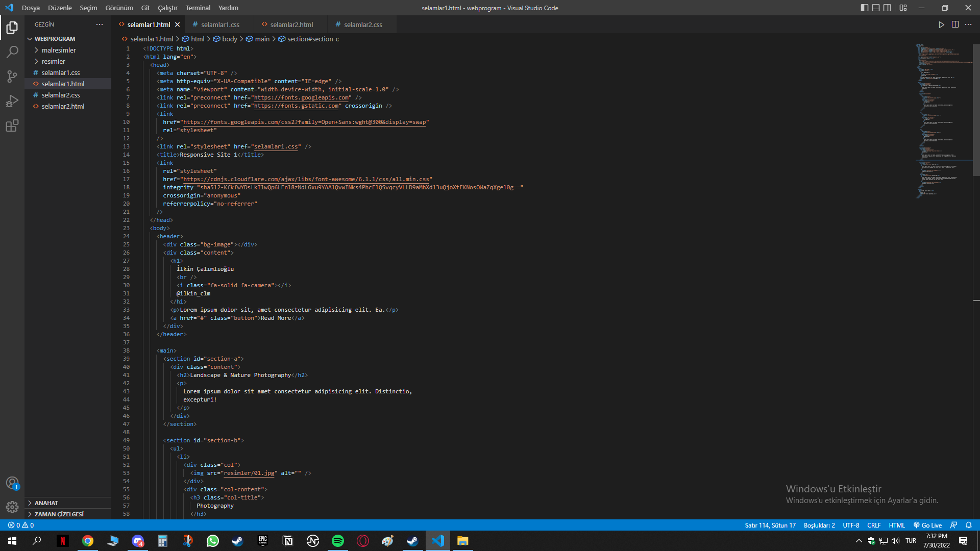
Task: Open the editor More Actions ellipsis
Action: pos(968,24)
